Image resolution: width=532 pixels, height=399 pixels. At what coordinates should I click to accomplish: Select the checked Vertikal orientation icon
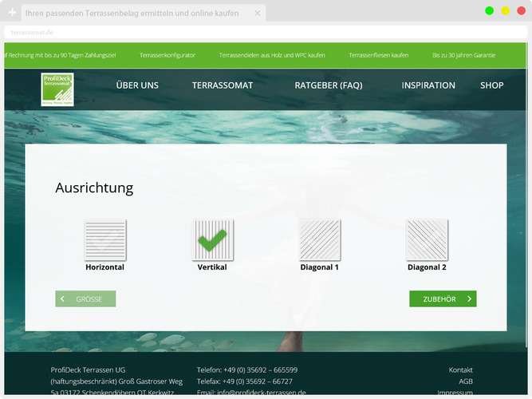tap(212, 239)
